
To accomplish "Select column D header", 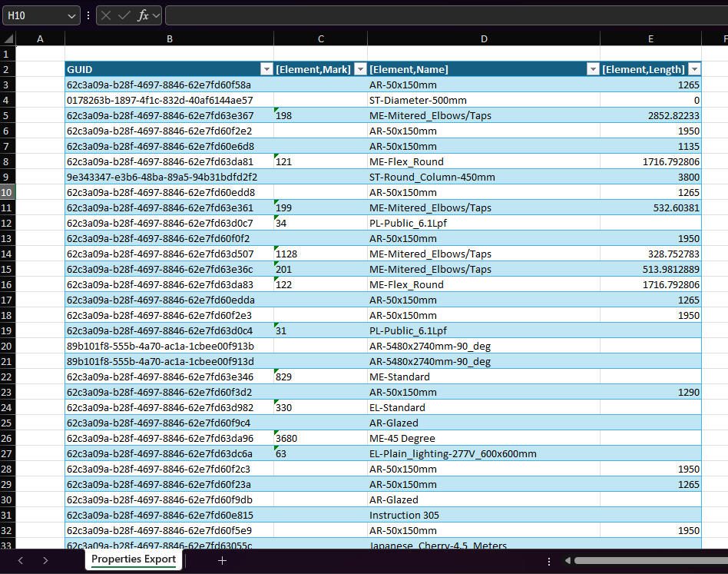I will [x=484, y=38].
